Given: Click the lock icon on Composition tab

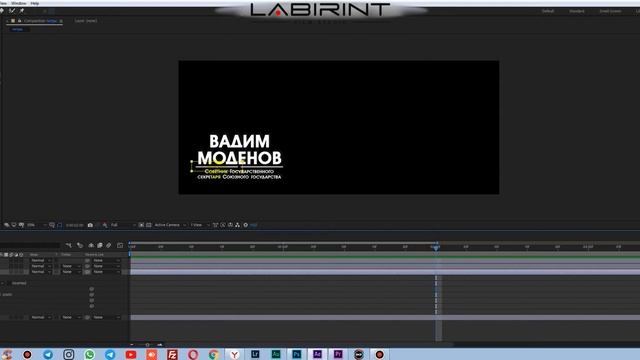Looking at the screenshot, I should pos(19,20).
